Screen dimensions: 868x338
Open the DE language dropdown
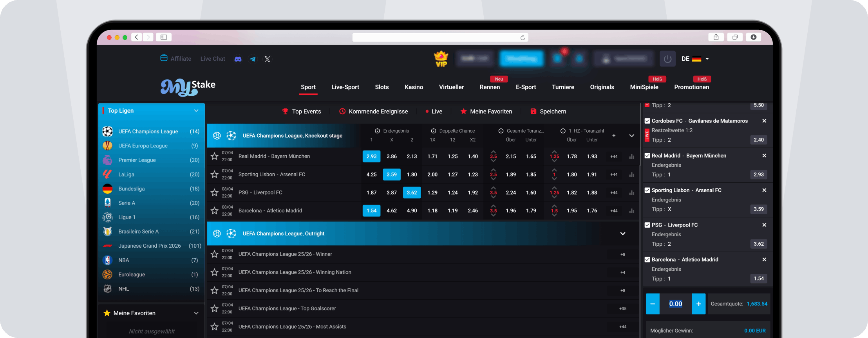click(x=695, y=59)
